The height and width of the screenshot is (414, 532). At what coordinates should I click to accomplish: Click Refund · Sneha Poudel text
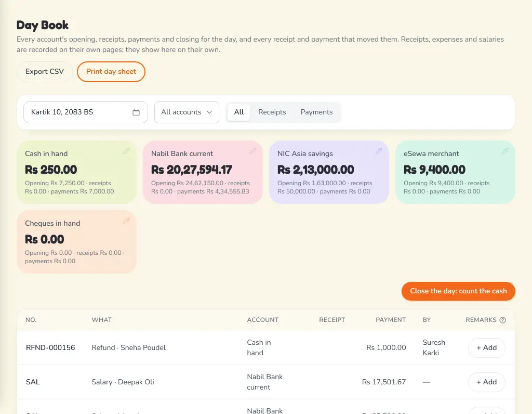129,348
